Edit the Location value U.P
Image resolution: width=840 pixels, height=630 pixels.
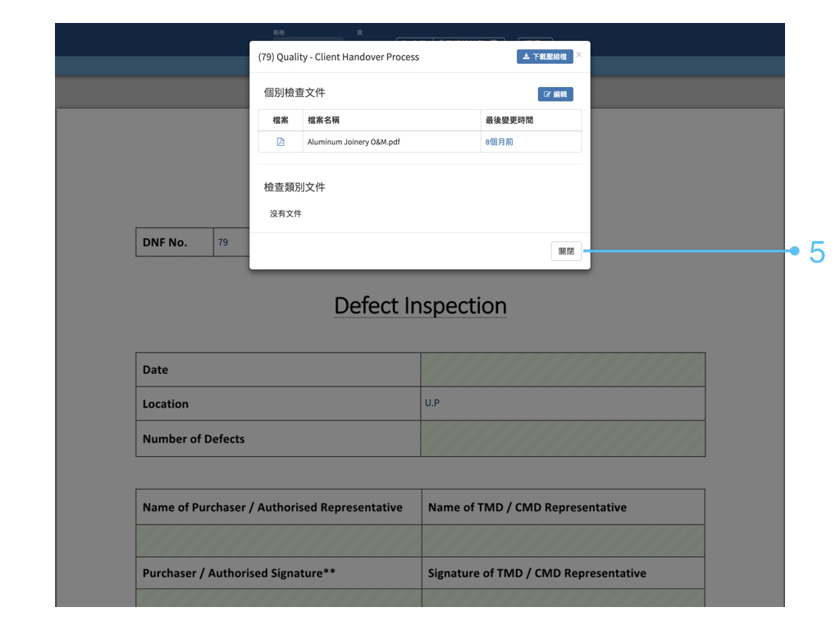coord(432,403)
